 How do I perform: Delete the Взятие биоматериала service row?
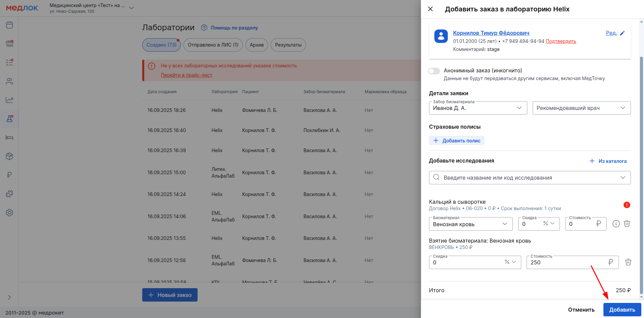(628, 262)
